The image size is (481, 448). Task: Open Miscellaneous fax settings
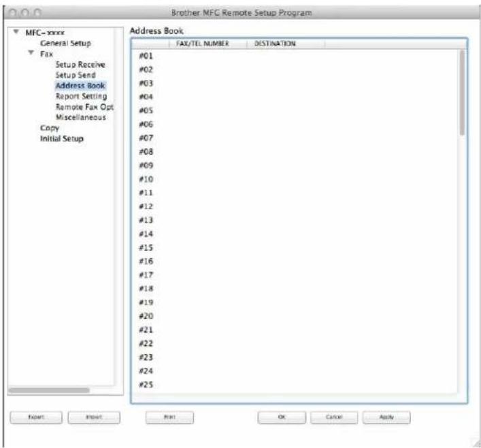(81, 118)
